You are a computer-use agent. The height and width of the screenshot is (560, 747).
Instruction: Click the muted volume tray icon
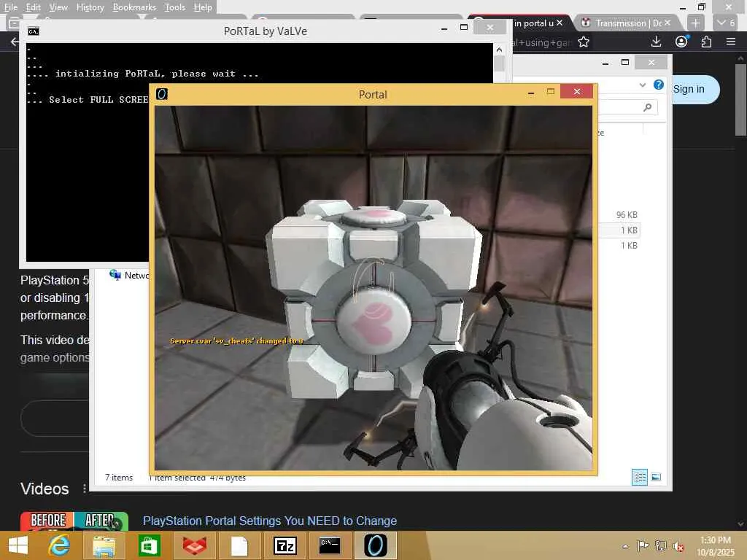[x=678, y=546]
